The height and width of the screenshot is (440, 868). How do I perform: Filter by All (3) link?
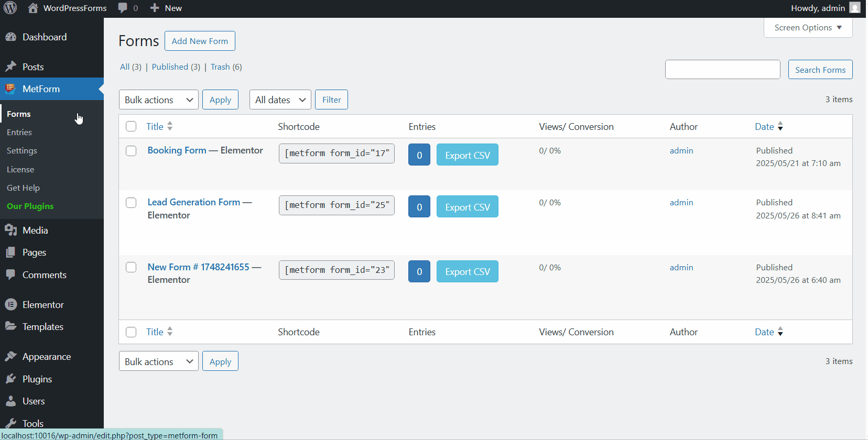pos(131,67)
